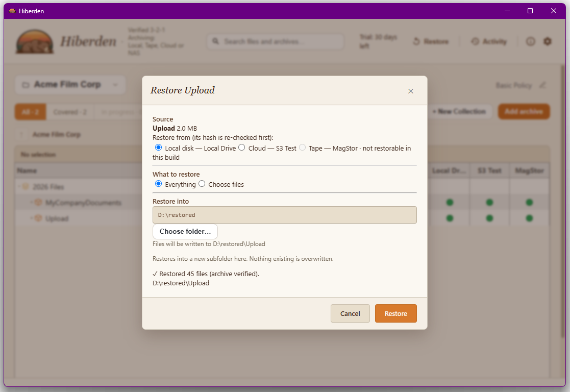Click the Basic Policy edit pencil icon
570x392 pixels.
(x=542, y=85)
